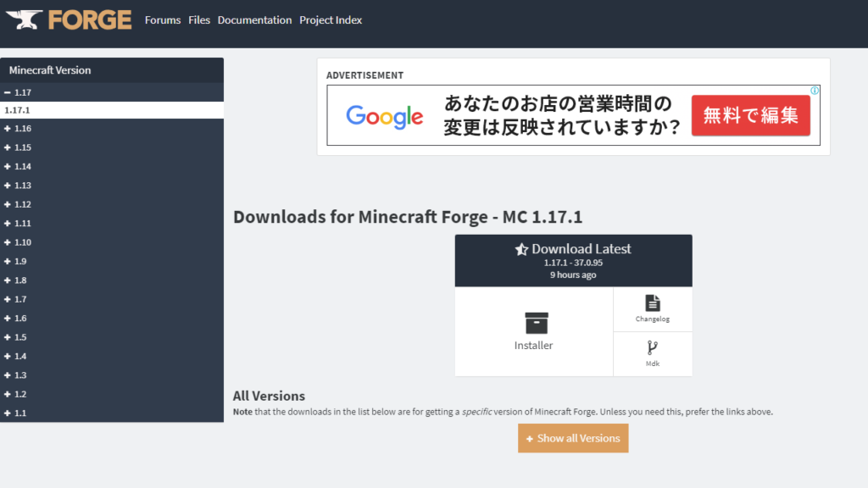
Task: Click the blue info icon on the ad
Action: (814, 89)
